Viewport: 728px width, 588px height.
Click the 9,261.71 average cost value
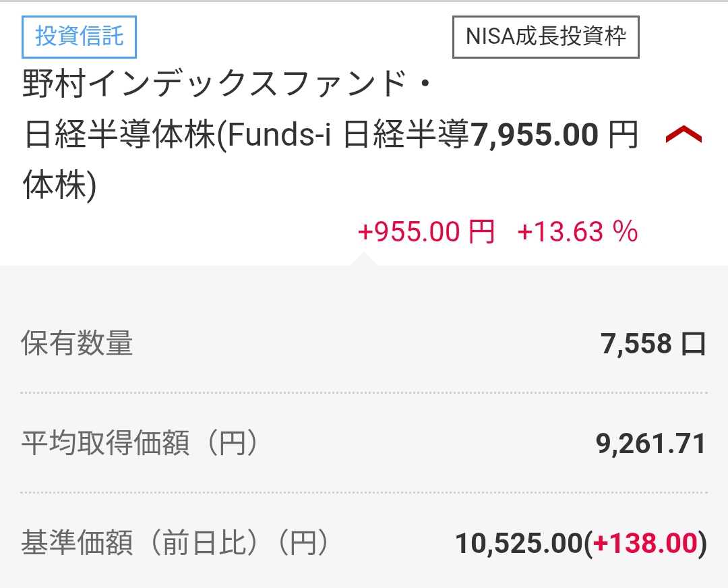(650, 444)
